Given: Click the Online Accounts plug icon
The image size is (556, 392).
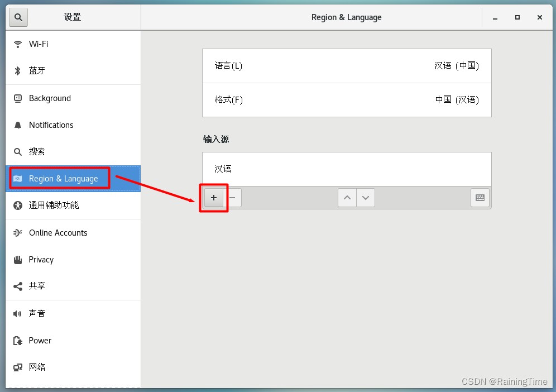Looking at the screenshot, I should [18, 233].
